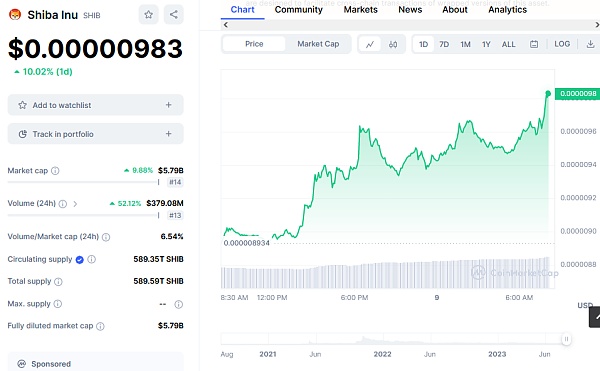The height and width of the screenshot is (371, 600).
Task: Expand Track in portfolio plus
Action: (x=168, y=134)
